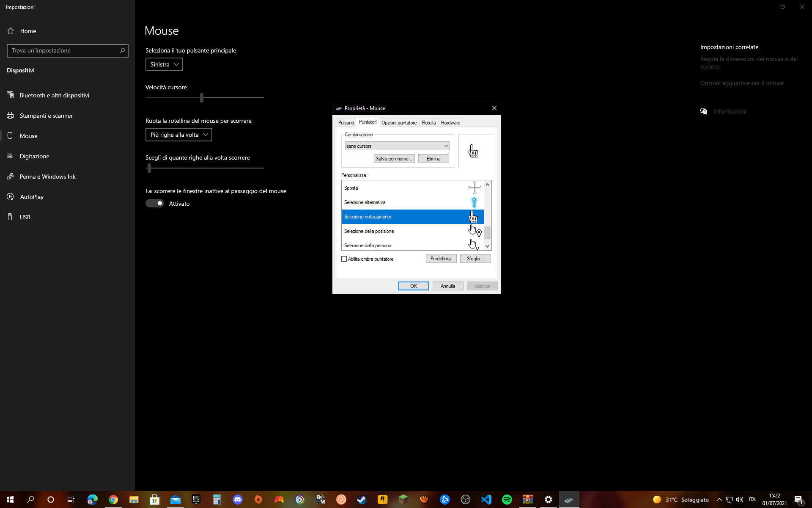
Task: Click the Home icon in sidebar
Action: tap(11, 31)
